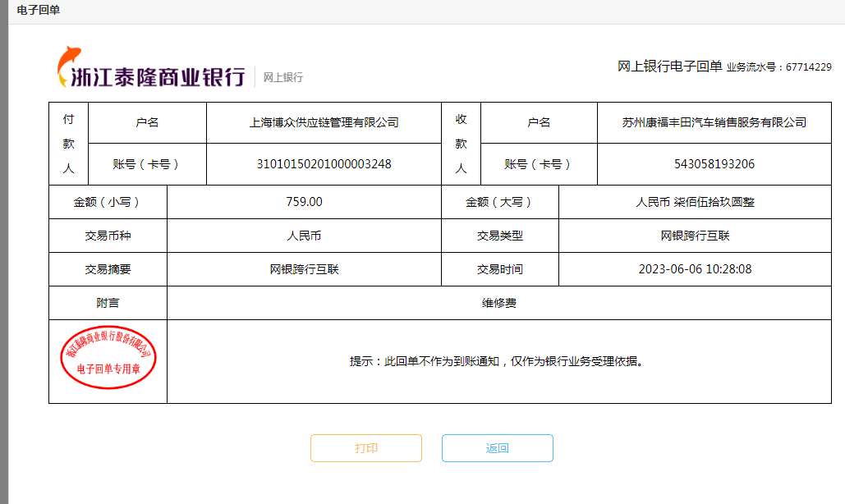Click the 交易类型 value cell
Viewport: 845px width, 504px height.
695,236
